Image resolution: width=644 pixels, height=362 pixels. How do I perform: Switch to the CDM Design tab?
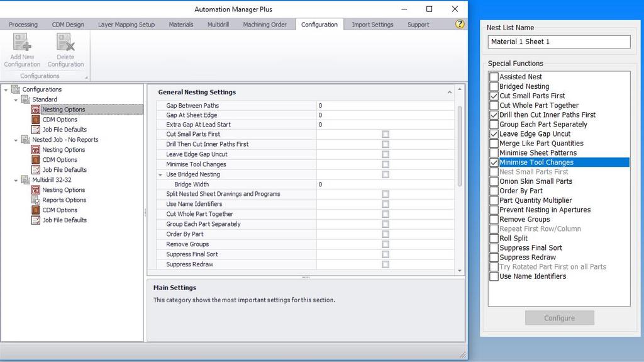[68, 25]
